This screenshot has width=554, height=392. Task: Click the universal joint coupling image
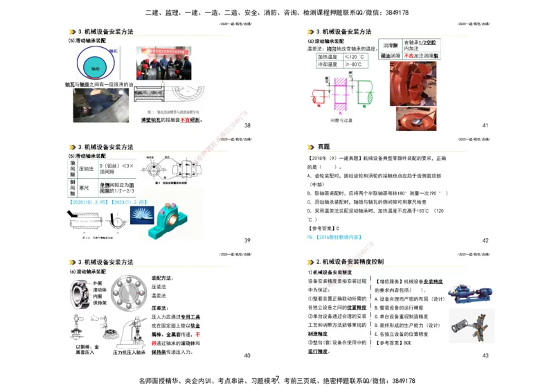[x=472, y=326]
